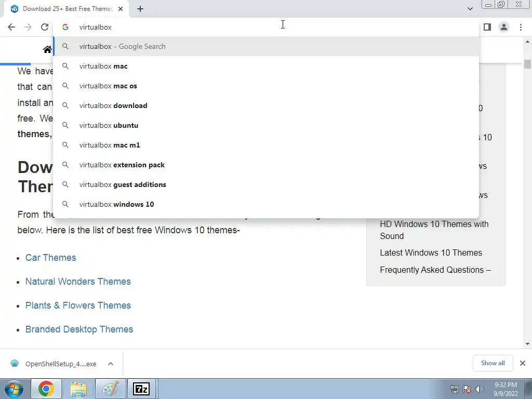Open the Chrome profile avatar
Screen dimensions: 532x399
504,27
